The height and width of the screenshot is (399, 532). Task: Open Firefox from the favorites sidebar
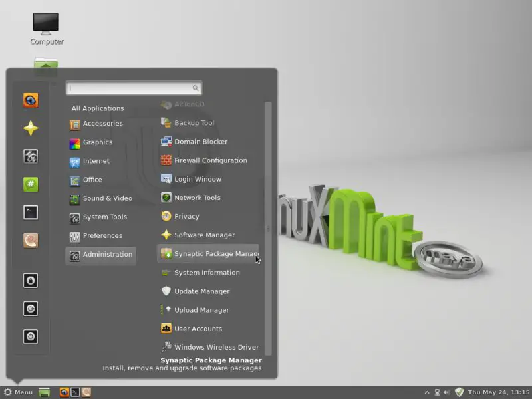tap(31, 100)
